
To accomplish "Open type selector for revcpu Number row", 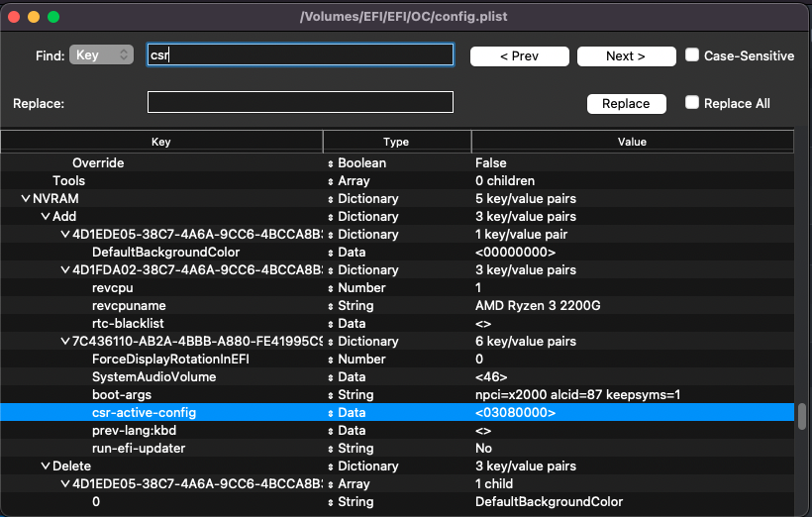I will pos(331,288).
